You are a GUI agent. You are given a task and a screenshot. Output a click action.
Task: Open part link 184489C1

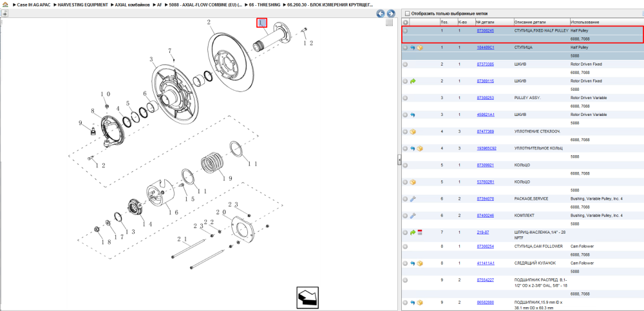[x=486, y=48]
